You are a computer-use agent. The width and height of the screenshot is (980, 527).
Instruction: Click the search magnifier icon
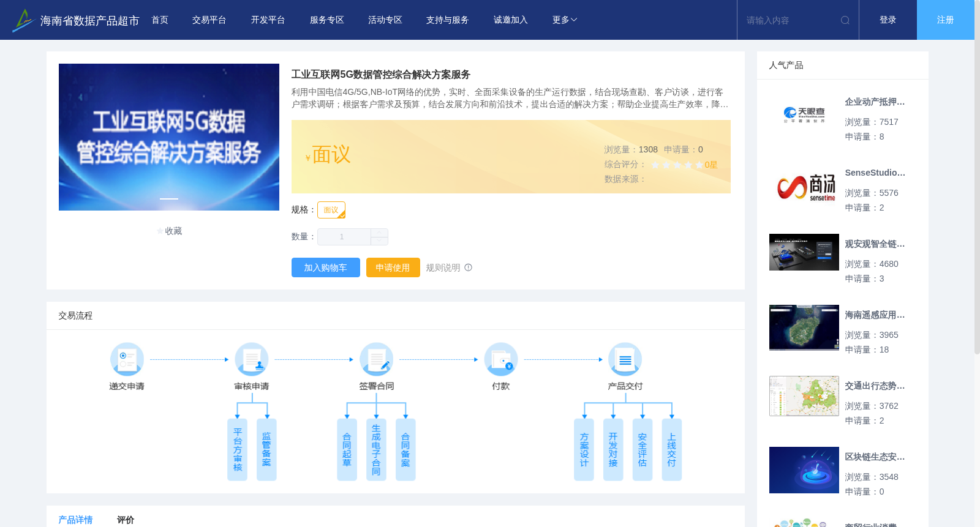pos(845,20)
